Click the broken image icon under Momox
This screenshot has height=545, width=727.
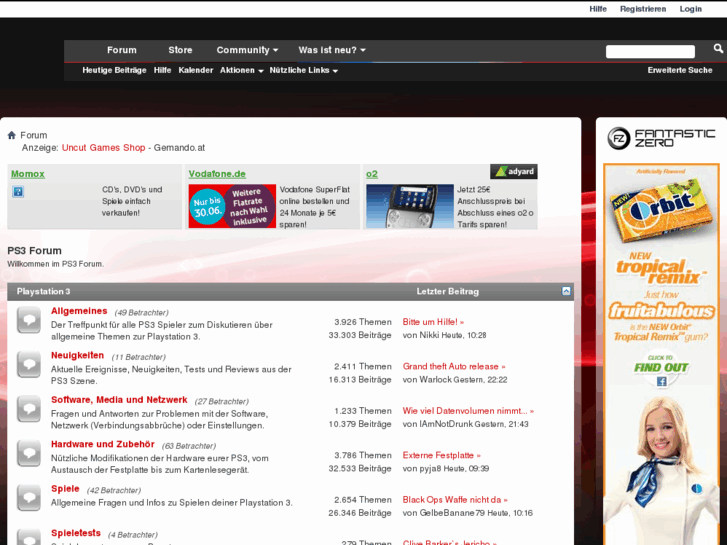pyautogui.click(x=18, y=191)
